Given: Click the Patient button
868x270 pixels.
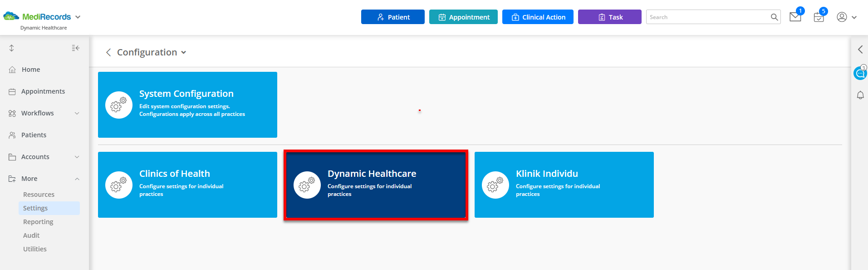Looking at the screenshot, I should [393, 17].
